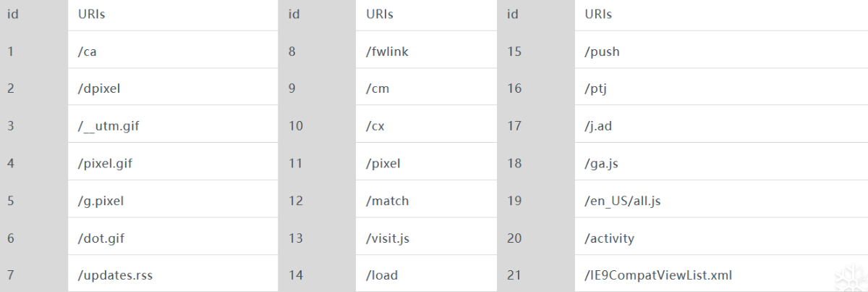Select the /updates.rss URI cell

(115, 275)
